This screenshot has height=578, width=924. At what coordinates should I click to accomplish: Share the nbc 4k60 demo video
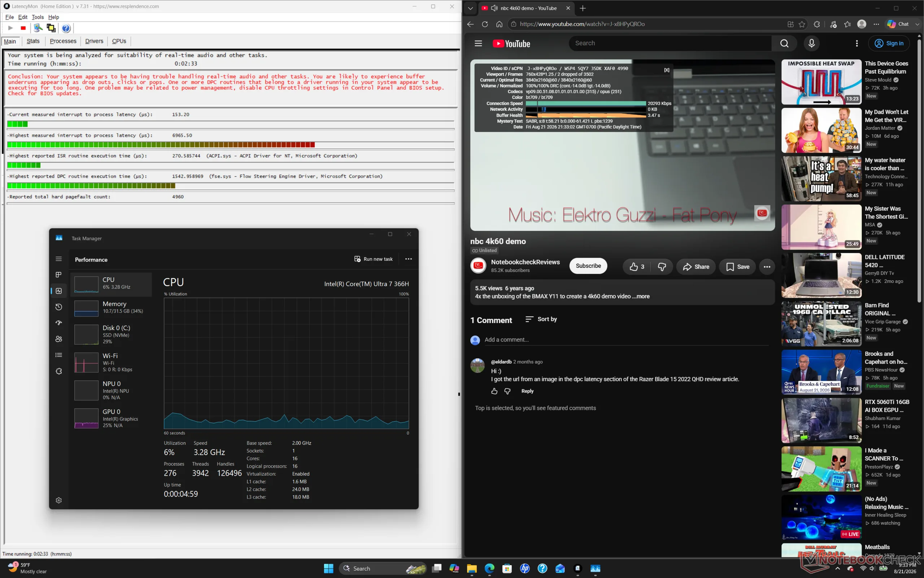(x=696, y=267)
